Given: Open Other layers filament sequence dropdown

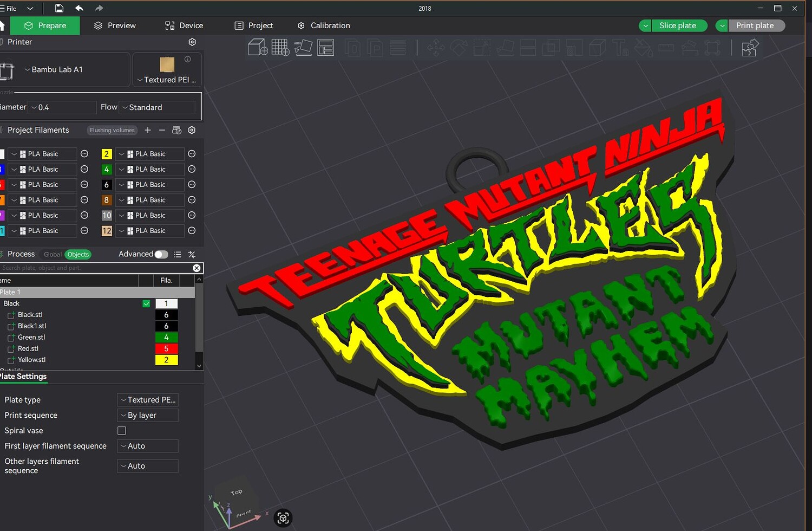Looking at the screenshot, I should point(148,466).
